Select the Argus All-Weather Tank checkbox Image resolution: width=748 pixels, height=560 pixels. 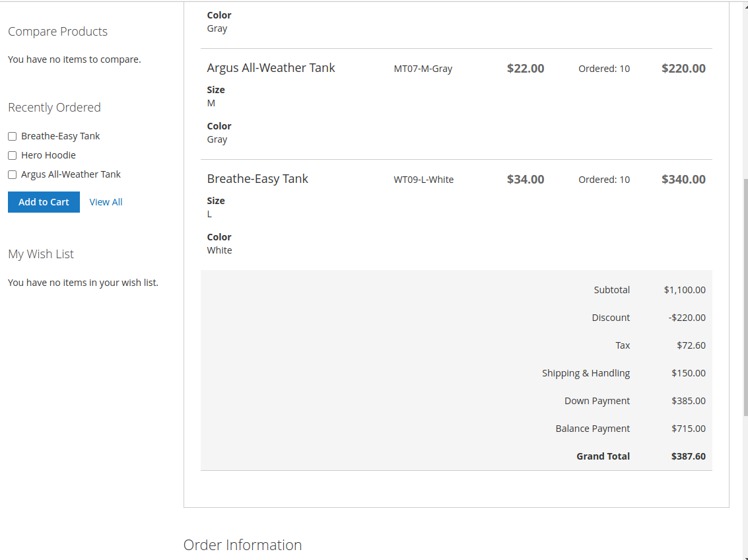click(x=12, y=175)
